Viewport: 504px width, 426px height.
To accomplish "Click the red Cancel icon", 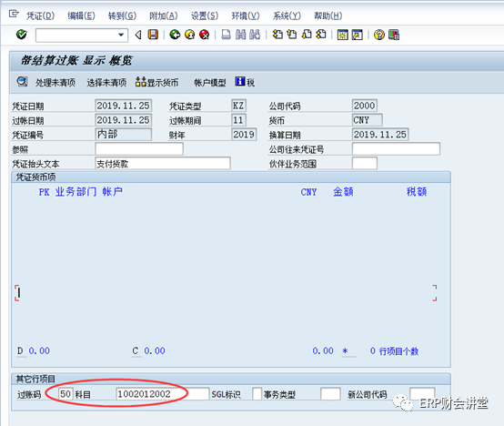I will pos(204,35).
